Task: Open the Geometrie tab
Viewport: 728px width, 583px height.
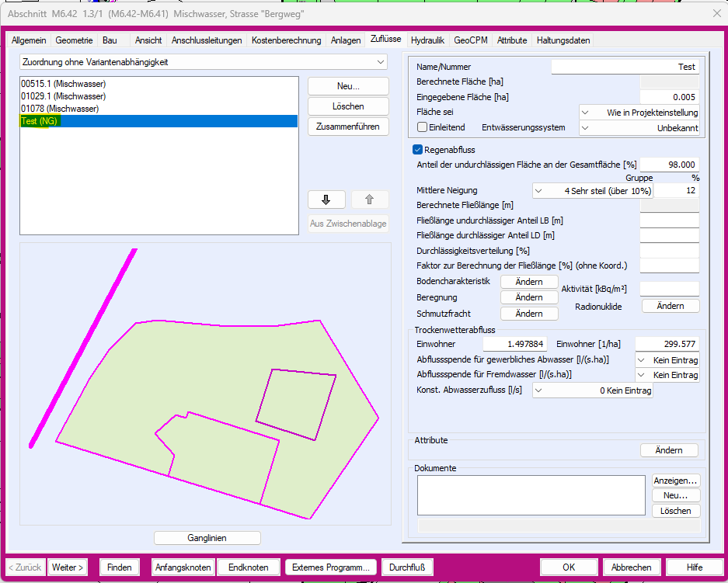Action: pyautogui.click(x=74, y=40)
